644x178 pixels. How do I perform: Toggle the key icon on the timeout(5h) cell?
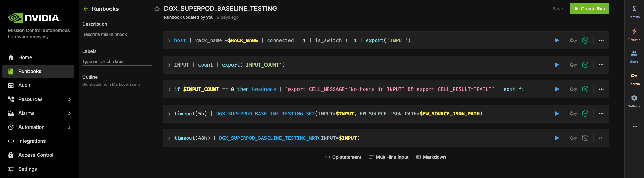tap(573, 114)
